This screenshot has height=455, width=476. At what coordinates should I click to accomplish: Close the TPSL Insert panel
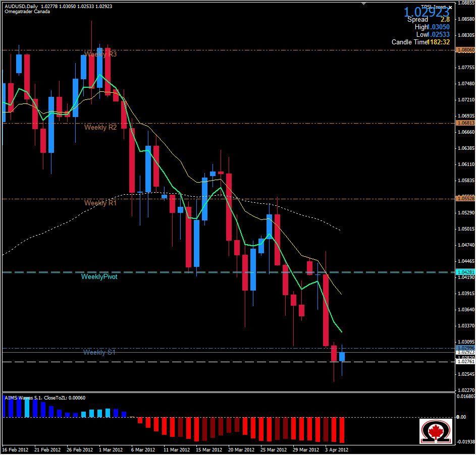pos(451,7)
